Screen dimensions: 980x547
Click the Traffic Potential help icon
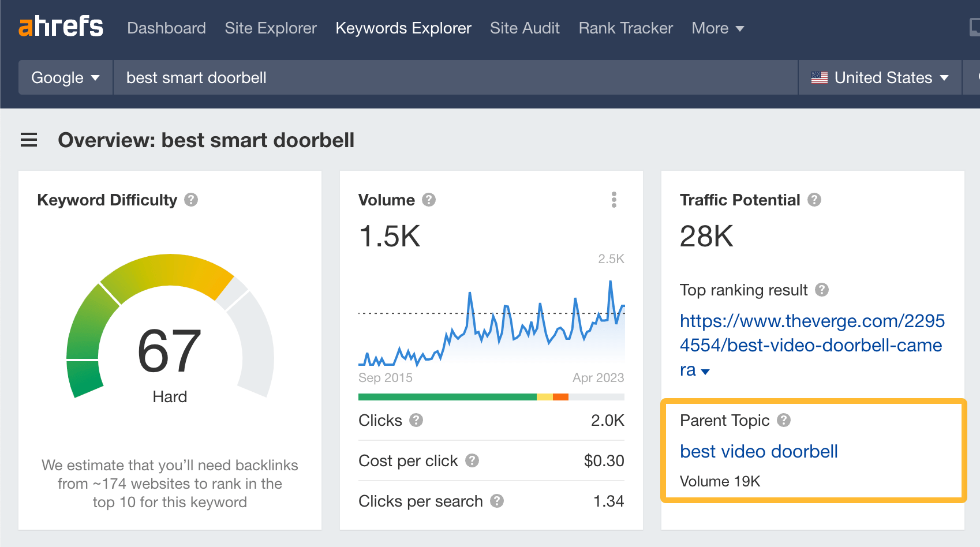coord(815,200)
